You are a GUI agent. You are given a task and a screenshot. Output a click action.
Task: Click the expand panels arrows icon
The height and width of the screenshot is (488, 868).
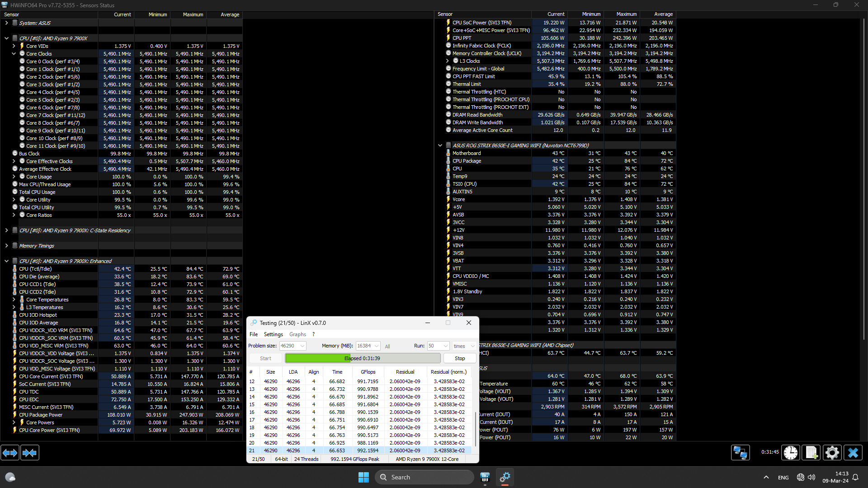[x=10, y=452]
